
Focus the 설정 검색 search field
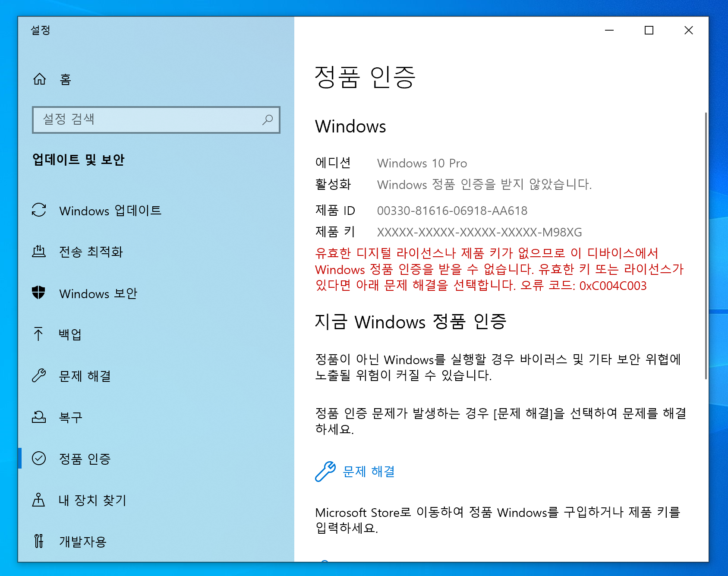point(156,120)
